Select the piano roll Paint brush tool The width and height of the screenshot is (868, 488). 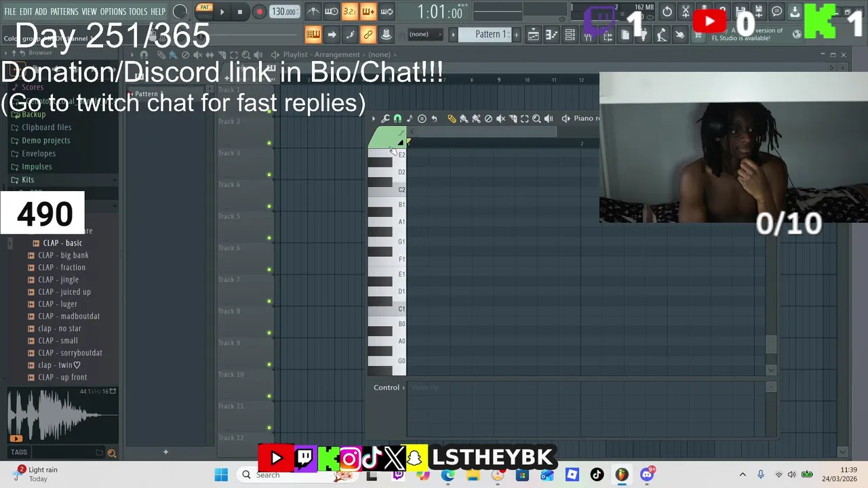point(464,119)
